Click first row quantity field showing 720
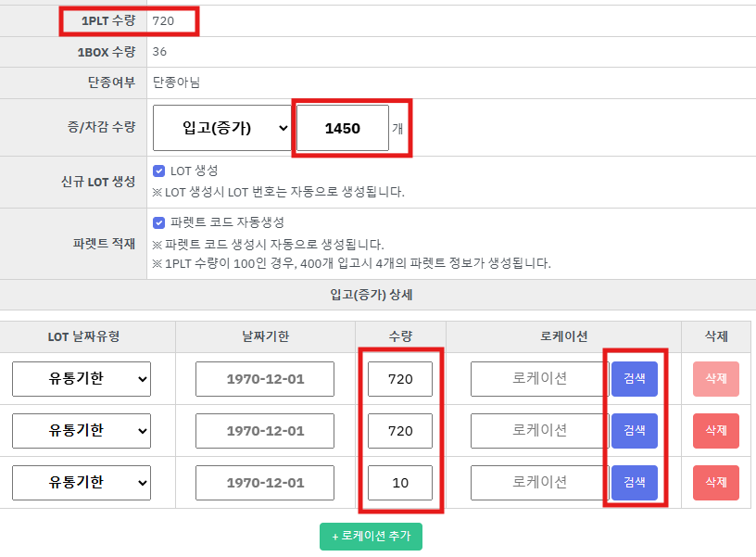This screenshot has height=557, width=756. coord(400,379)
